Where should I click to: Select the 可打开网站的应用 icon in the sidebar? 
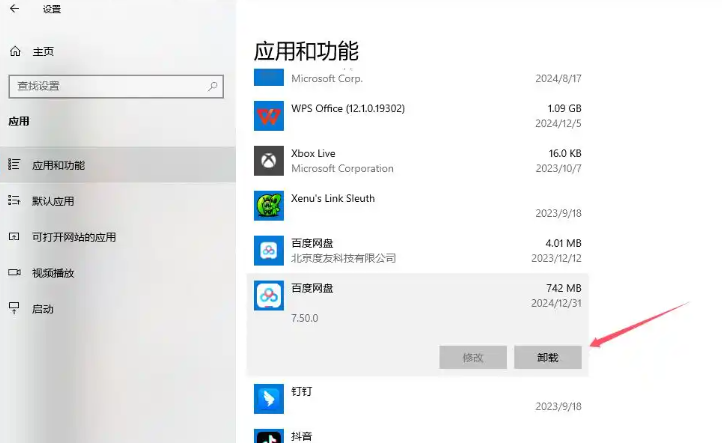click(14, 237)
